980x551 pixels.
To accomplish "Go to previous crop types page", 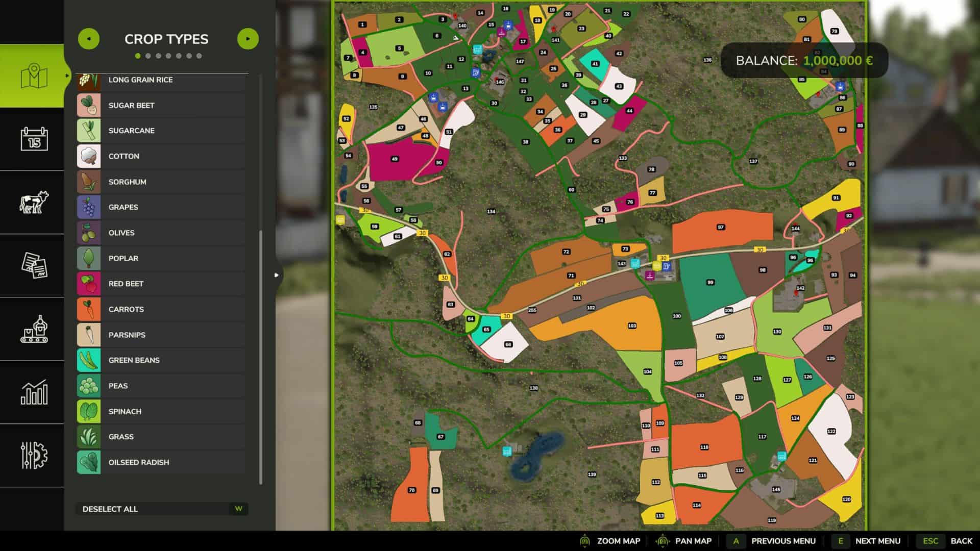I will pyautogui.click(x=89, y=39).
